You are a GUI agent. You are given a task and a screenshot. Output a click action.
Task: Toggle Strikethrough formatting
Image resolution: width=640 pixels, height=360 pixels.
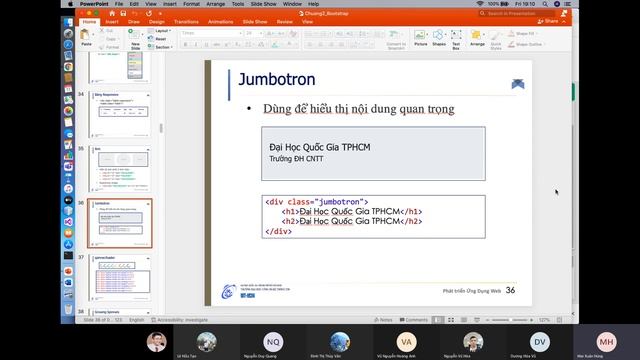tap(217, 44)
